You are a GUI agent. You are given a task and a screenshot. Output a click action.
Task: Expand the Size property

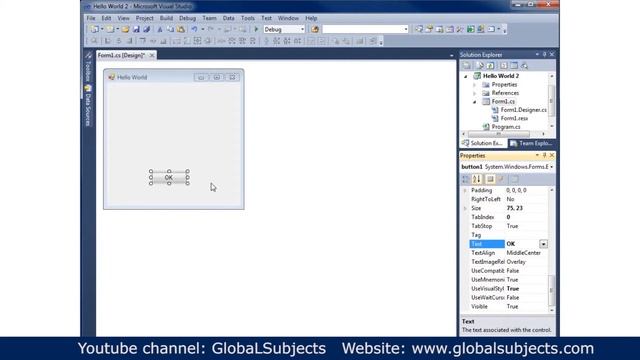tap(465, 209)
